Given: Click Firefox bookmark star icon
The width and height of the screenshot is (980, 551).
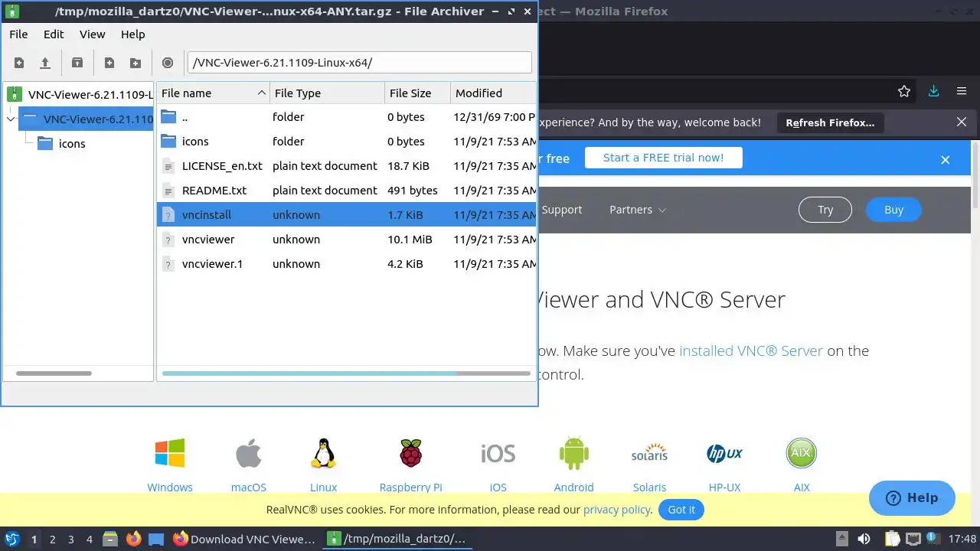Looking at the screenshot, I should pos(904,91).
